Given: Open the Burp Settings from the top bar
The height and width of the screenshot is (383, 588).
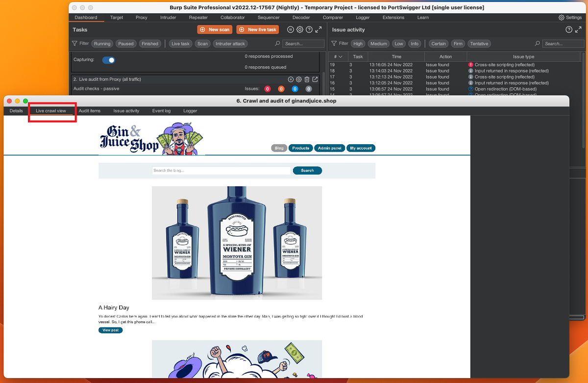Looking at the screenshot, I should pos(570,18).
